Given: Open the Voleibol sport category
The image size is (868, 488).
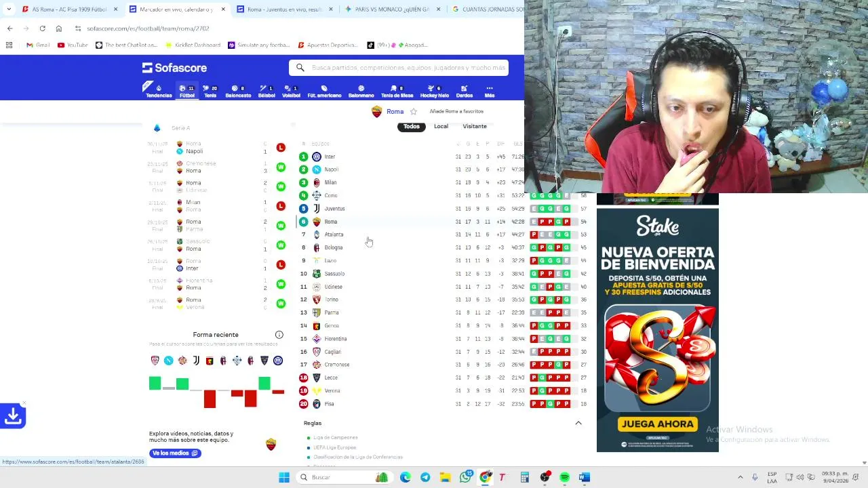Looking at the screenshot, I should pos(291,91).
